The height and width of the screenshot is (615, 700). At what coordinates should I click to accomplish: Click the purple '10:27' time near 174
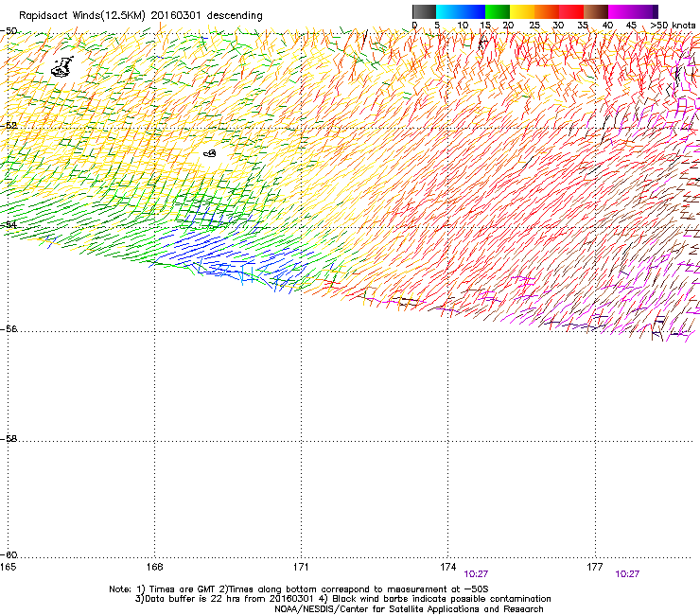point(476,574)
